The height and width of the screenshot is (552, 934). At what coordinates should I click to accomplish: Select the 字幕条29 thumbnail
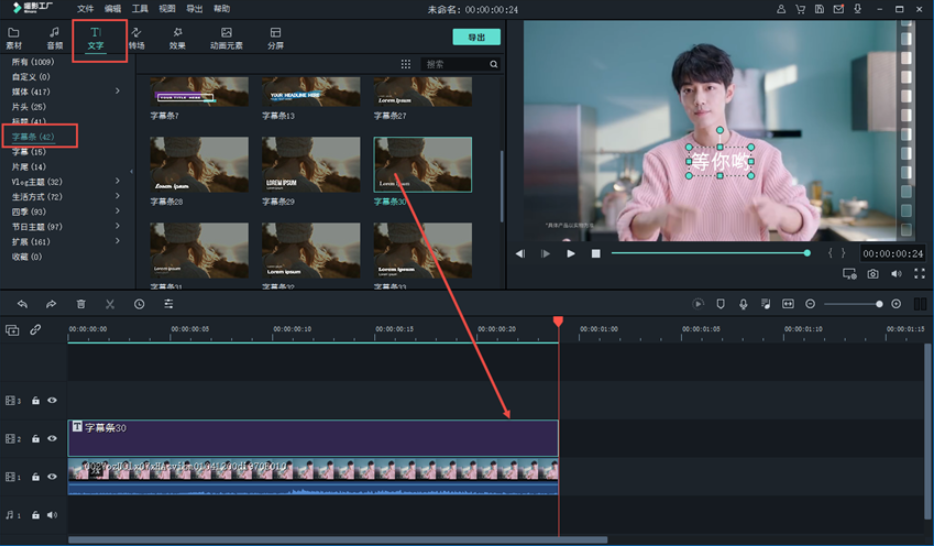(x=311, y=164)
